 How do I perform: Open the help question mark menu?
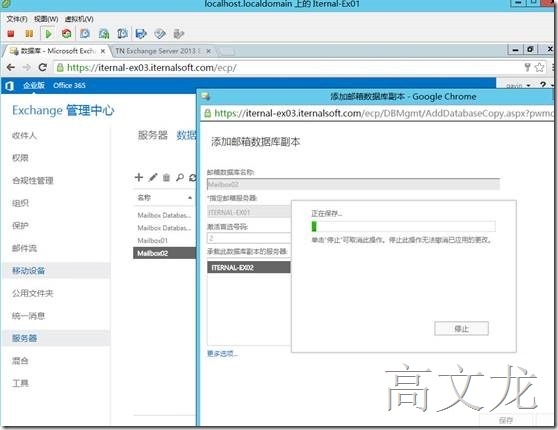pyautogui.click(x=543, y=85)
